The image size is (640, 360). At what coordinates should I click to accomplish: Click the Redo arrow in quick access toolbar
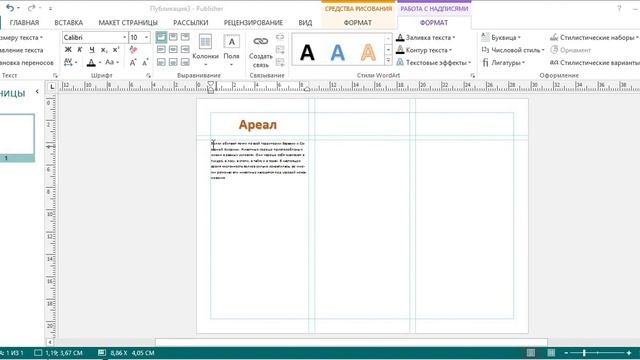point(31,8)
